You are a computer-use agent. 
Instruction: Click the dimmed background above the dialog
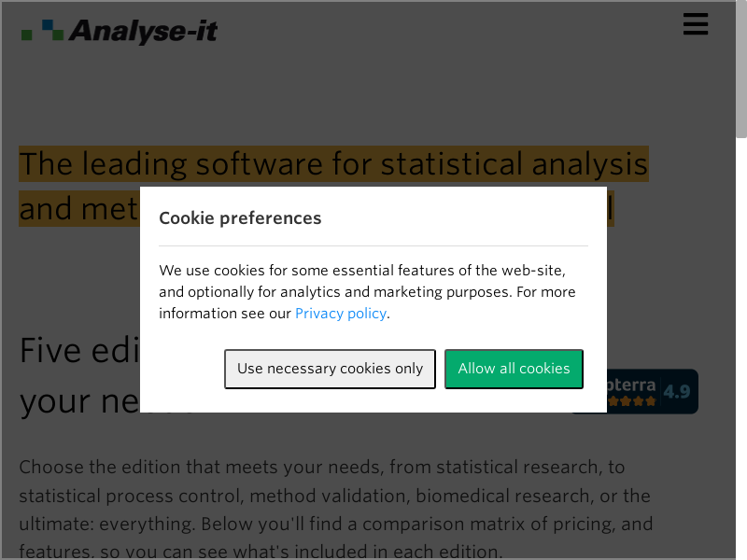[373, 93]
